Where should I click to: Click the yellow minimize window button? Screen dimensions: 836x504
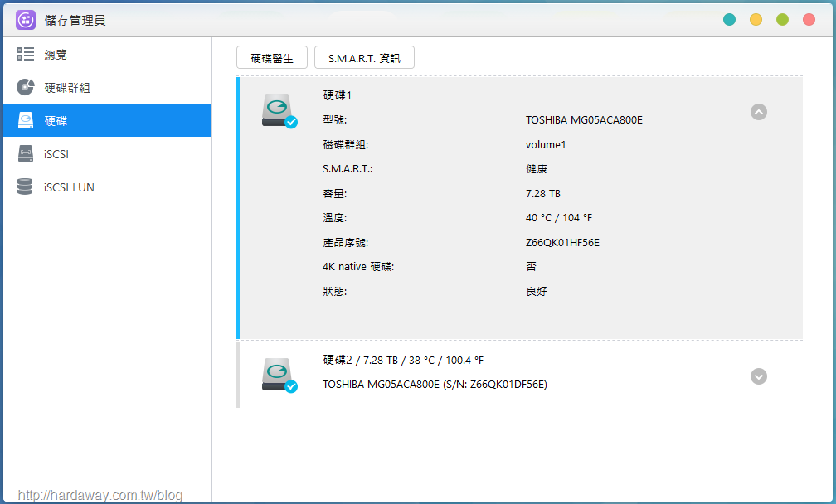756,20
